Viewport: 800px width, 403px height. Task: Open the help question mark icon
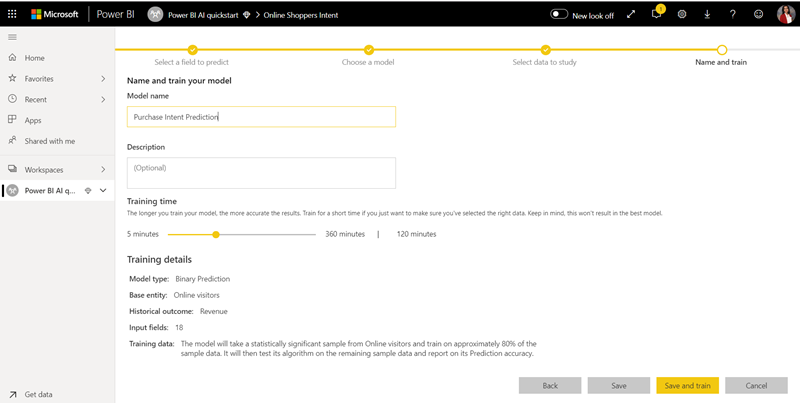pyautogui.click(x=733, y=14)
